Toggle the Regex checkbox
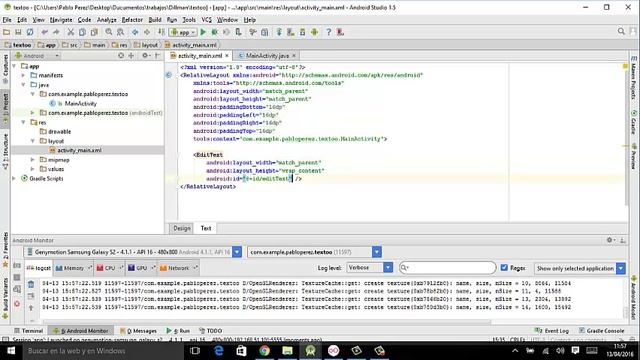This screenshot has height=360, width=640. (x=504, y=267)
